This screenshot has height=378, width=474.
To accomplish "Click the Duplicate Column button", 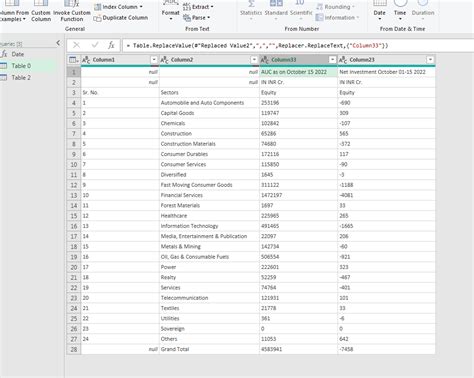I will 121,18.
